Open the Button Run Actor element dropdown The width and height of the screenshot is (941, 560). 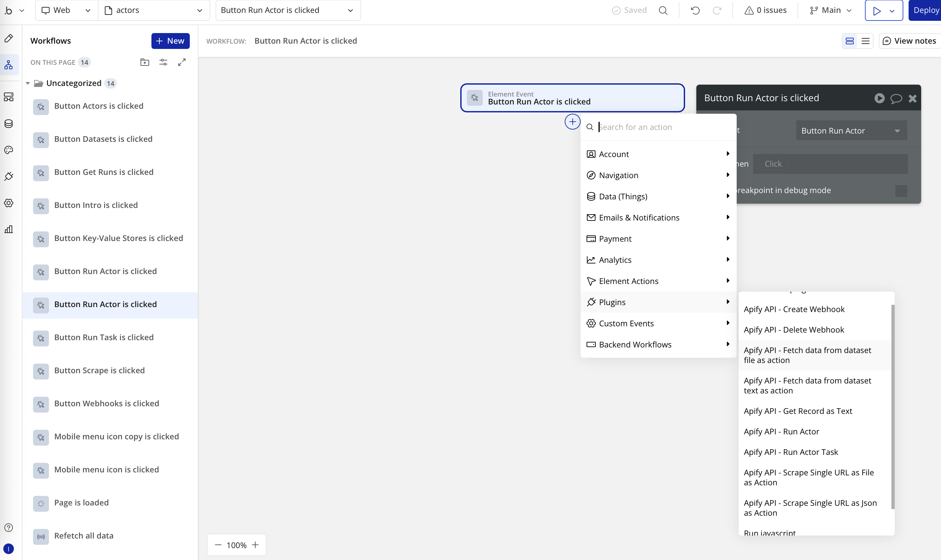(x=850, y=130)
